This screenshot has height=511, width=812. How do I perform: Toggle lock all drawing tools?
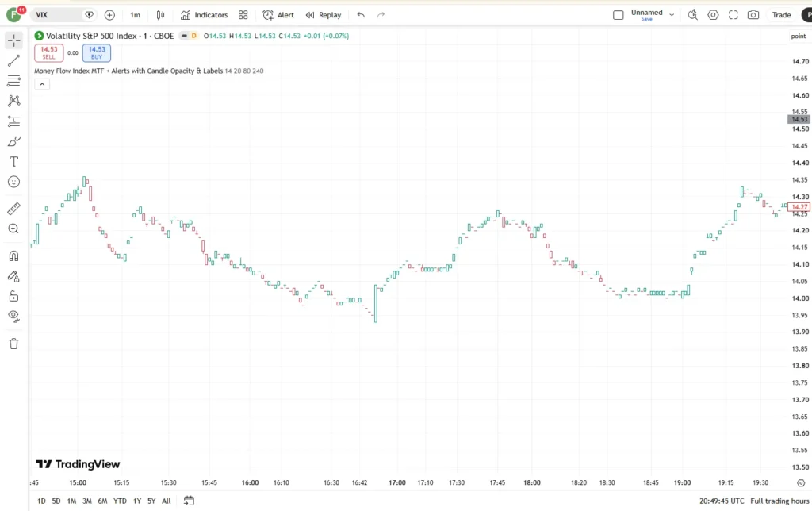coord(14,297)
